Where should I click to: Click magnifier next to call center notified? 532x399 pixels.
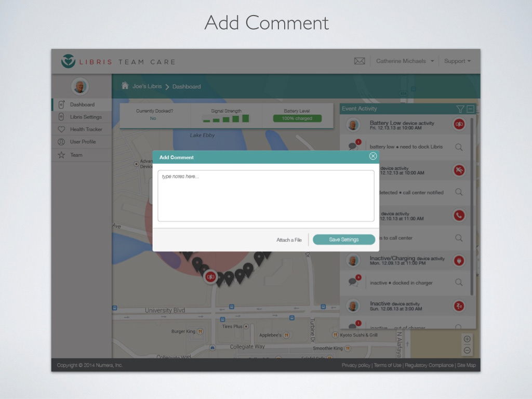coord(459,192)
